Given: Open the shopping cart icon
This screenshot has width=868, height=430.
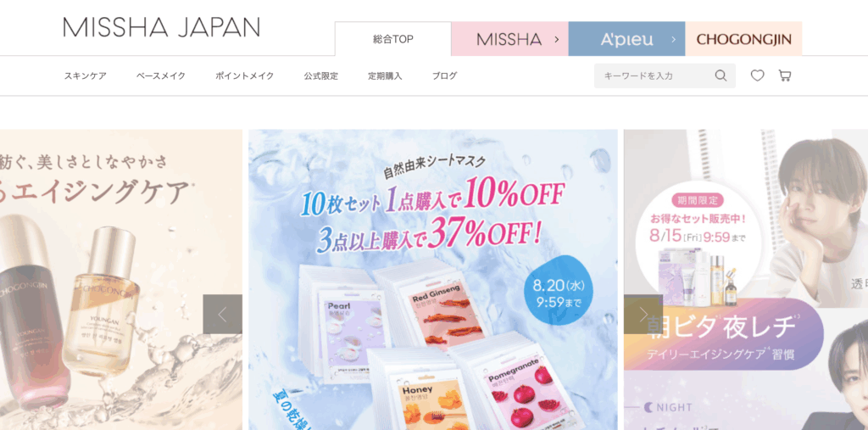Looking at the screenshot, I should pyautogui.click(x=784, y=75).
